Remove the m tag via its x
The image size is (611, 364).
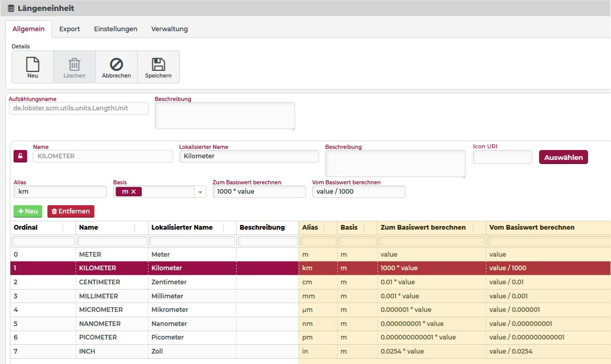(133, 192)
